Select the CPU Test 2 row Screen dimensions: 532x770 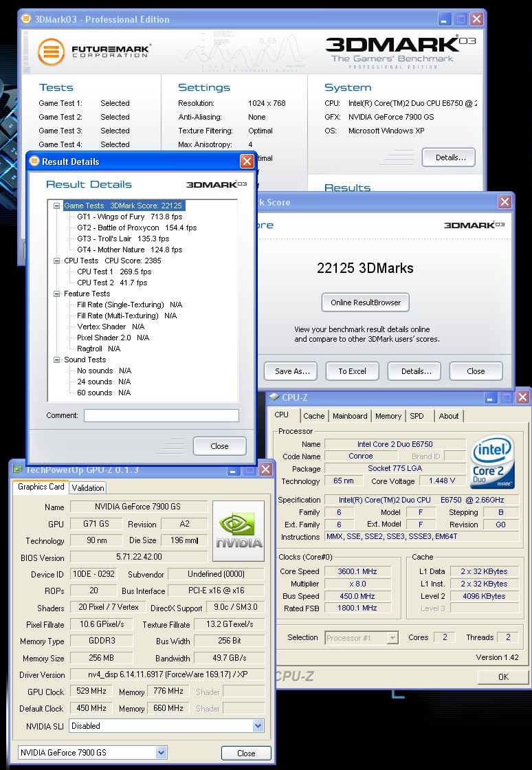(x=112, y=283)
